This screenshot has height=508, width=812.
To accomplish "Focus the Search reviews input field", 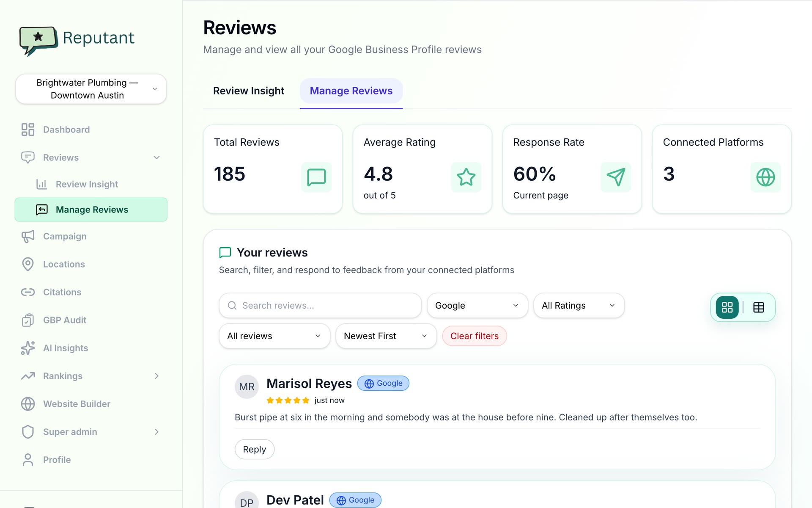I will [320, 306].
